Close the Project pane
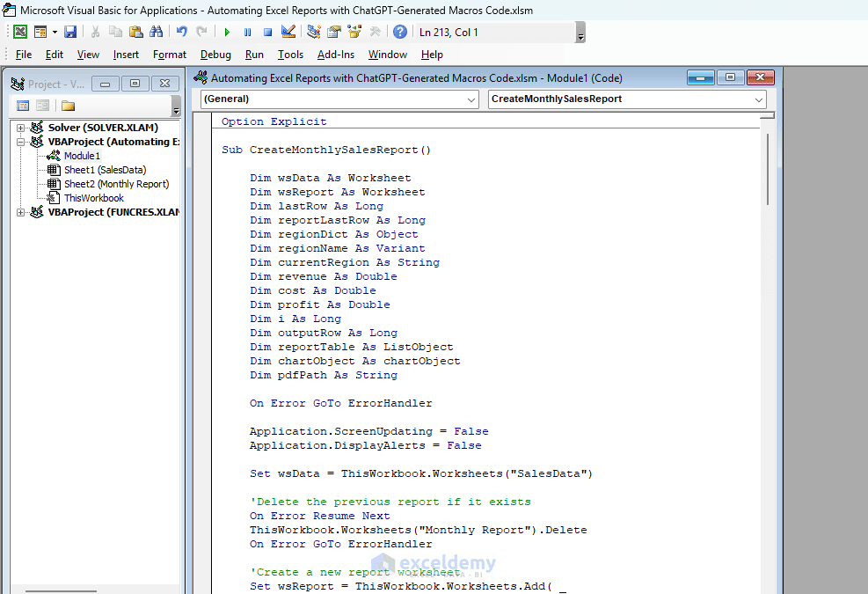Viewport: 868px width, 594px height. coord(165,84)
